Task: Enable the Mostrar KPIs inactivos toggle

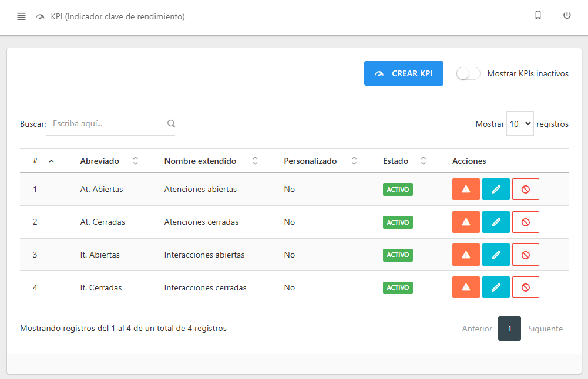Action: pyautogui.click(x=468, y=73)
